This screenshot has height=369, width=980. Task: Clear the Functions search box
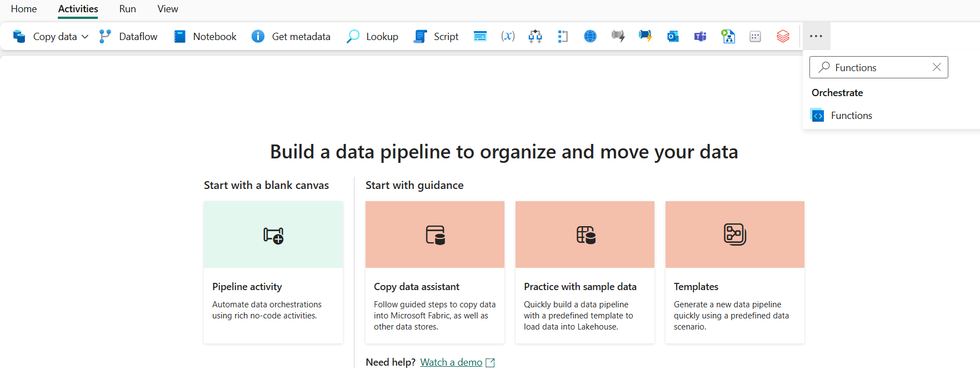937,67
